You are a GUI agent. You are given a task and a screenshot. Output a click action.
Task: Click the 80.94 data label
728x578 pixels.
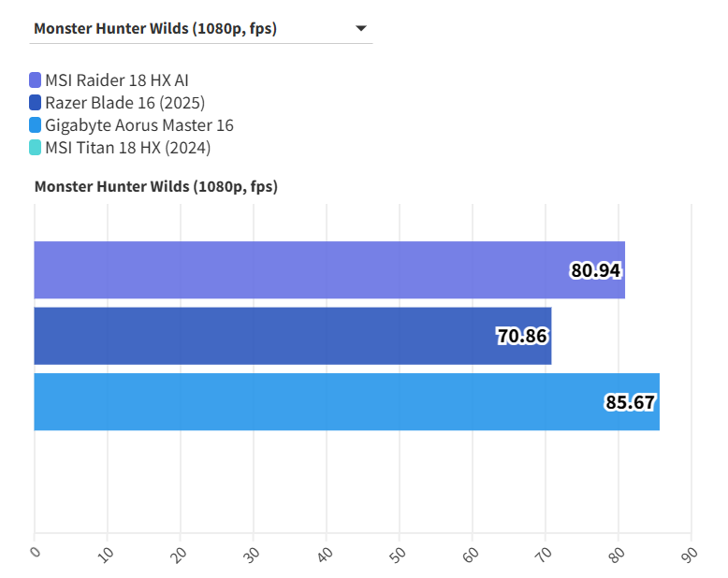595,270
